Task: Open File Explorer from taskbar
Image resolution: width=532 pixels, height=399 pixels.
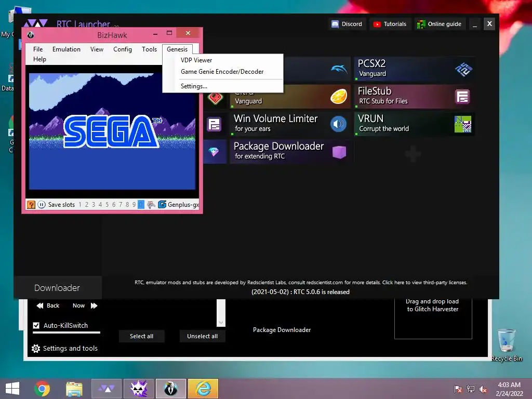Action: 74,389
